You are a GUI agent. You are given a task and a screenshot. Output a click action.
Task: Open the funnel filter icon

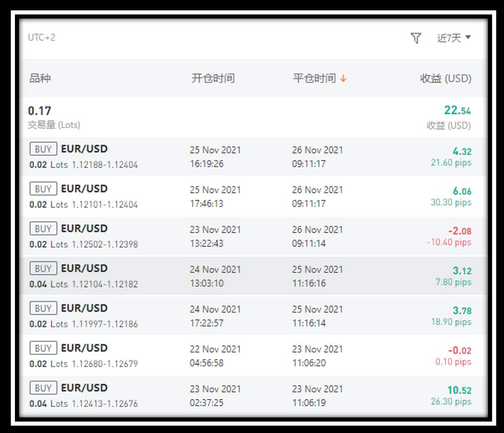tap(416, 38)
